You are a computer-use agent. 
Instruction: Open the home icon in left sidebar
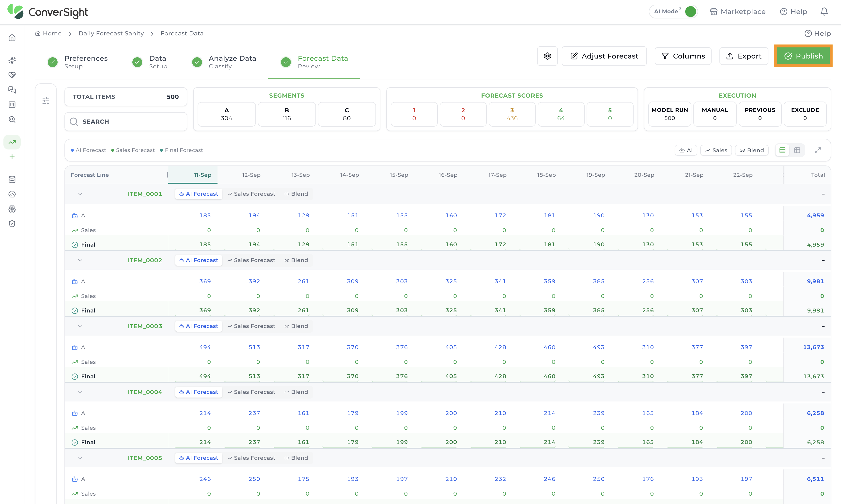coord(12,38)
